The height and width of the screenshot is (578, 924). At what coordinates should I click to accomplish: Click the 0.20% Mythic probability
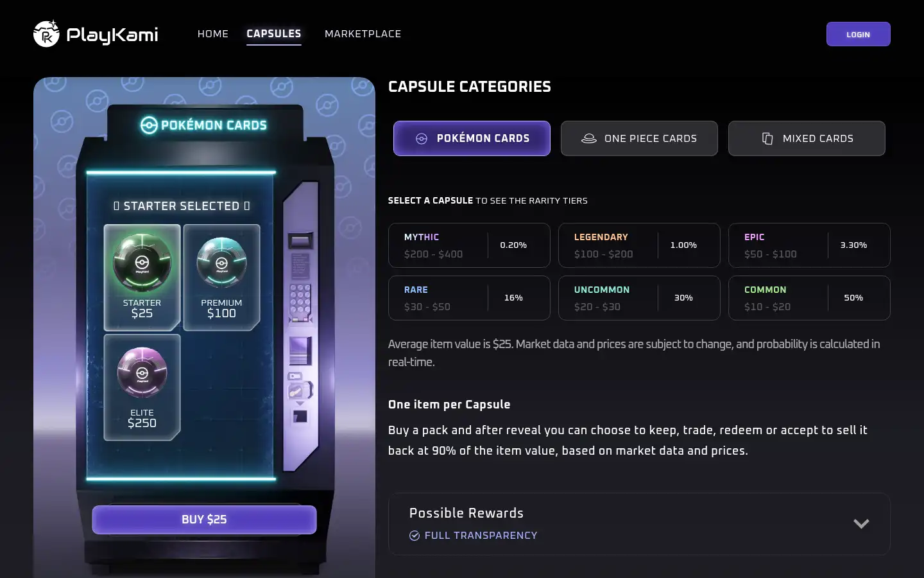[x=513, y=245]
